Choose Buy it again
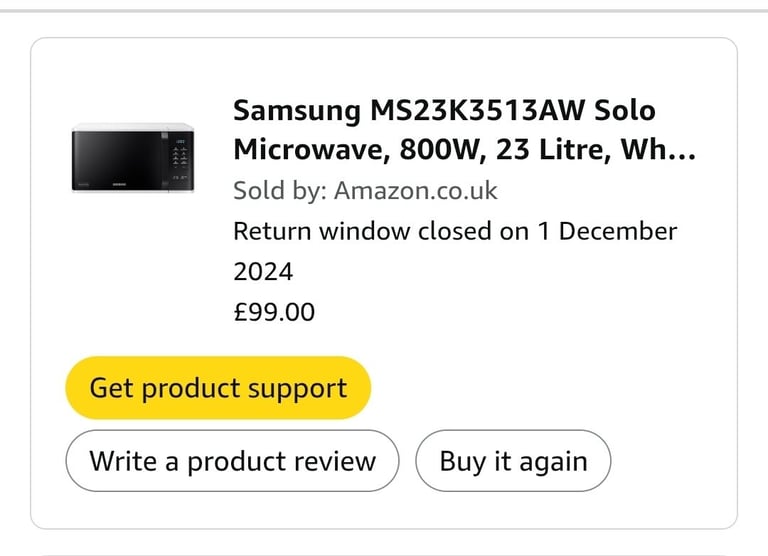The image size is (768, 556). (513, 461)
